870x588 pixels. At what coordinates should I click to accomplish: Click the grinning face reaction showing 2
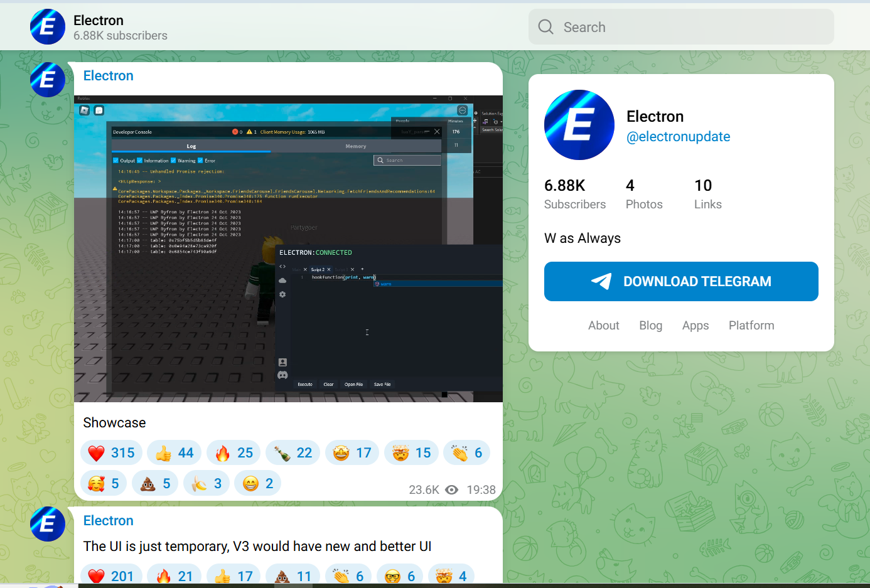tap(258, 484)
